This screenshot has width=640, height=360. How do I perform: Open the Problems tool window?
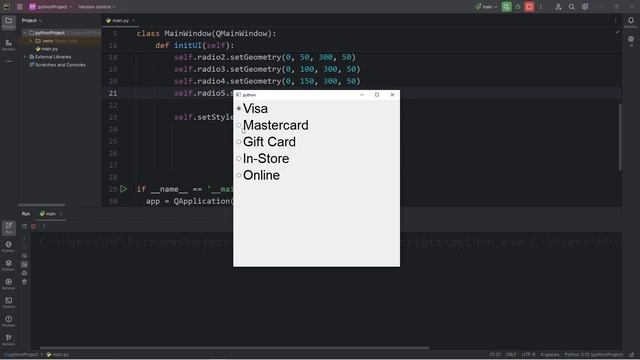[9, 321]
